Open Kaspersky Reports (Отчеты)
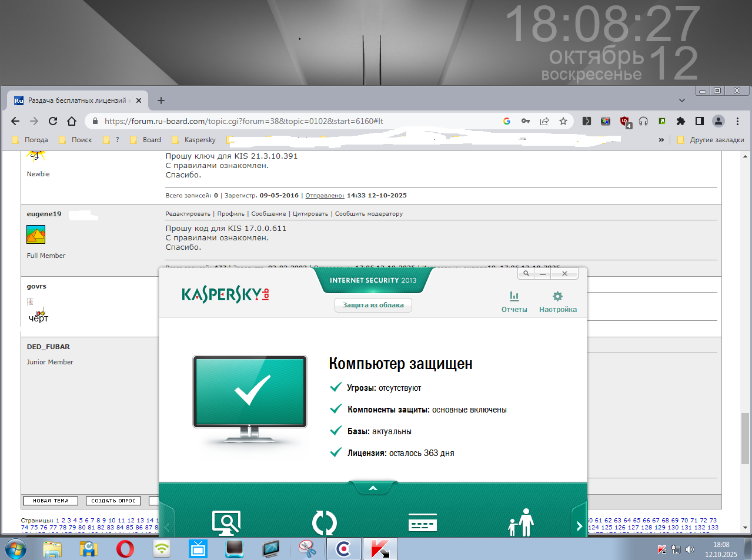The height and width of the screenshot is (560, 752). [x=514, y=301]
